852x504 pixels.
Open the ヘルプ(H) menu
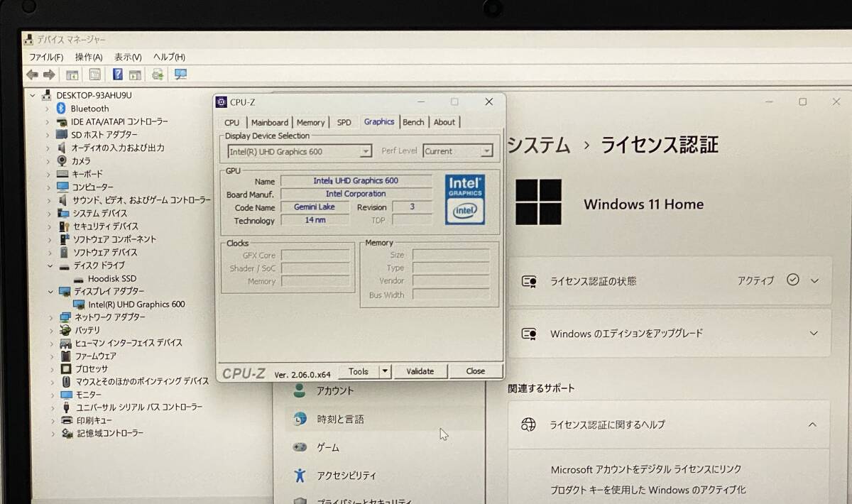coord(169,57)
